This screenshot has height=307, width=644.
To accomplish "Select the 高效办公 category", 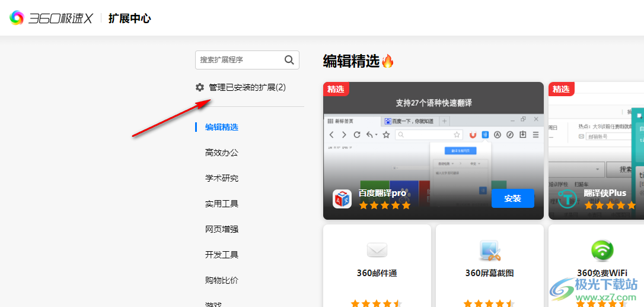I will (222, 153).
